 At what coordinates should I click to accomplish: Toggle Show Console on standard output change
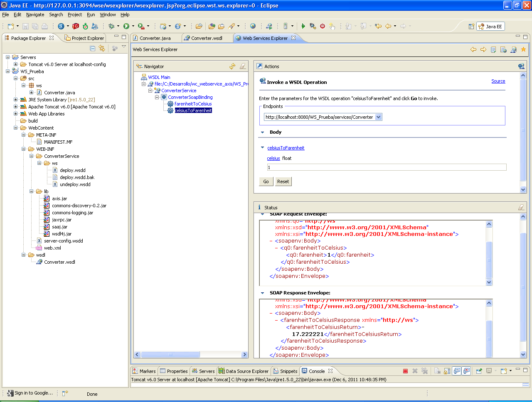click(457, 371)
